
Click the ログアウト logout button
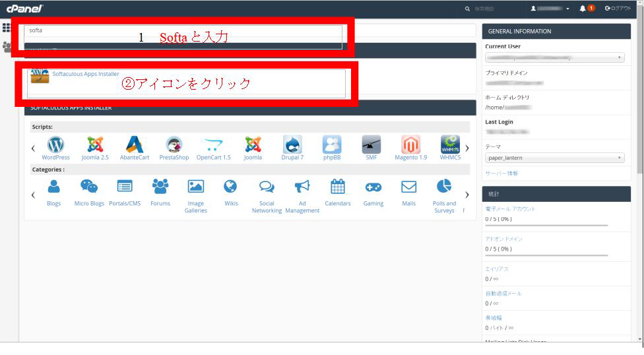pos(618,8)
